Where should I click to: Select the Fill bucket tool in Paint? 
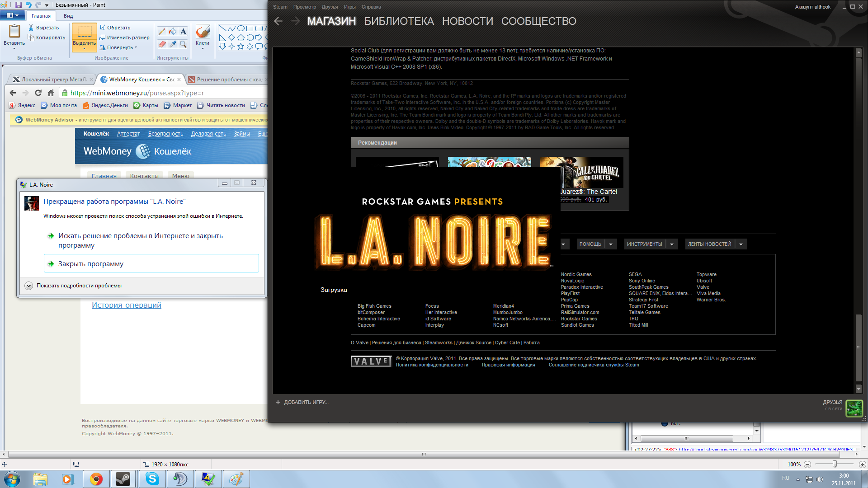(x=173, y=32)
